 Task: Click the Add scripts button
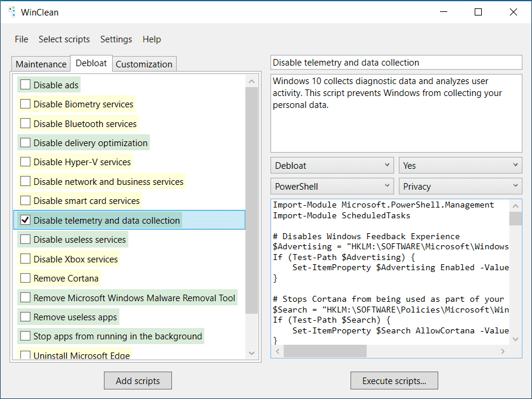(x=137, y=381)
